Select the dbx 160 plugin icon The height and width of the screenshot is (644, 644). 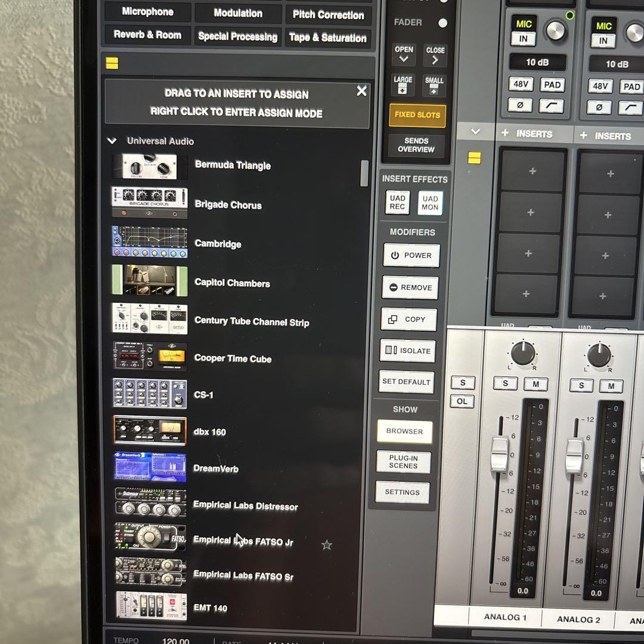150,431
